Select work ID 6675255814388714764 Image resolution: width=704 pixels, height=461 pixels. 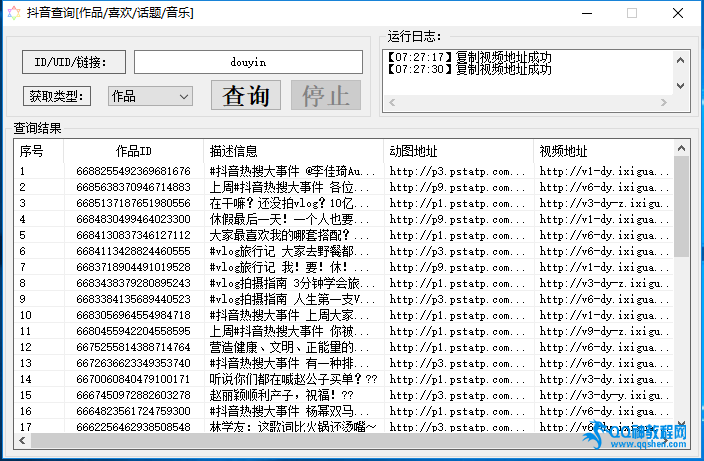tap(133, 347)
